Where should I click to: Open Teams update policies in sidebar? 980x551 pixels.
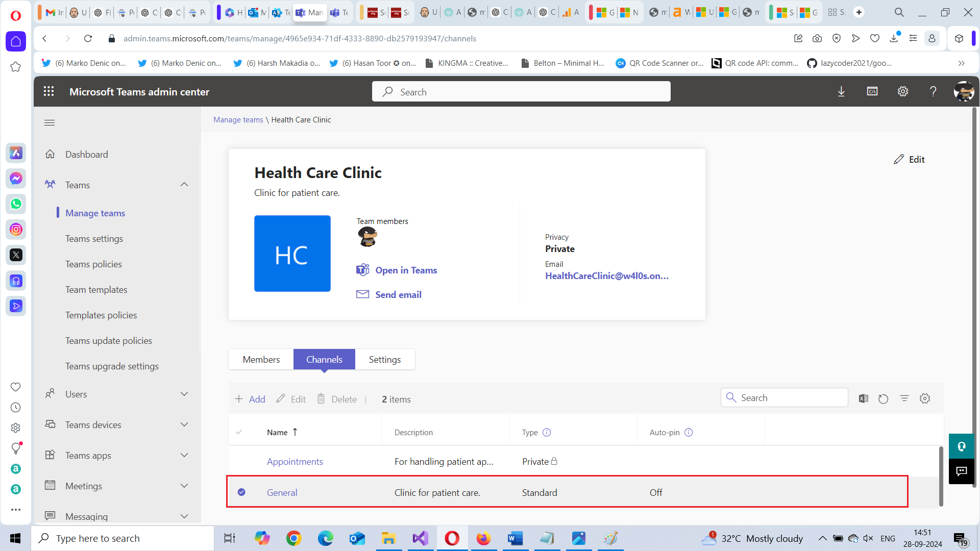click(x=109, y=340)
